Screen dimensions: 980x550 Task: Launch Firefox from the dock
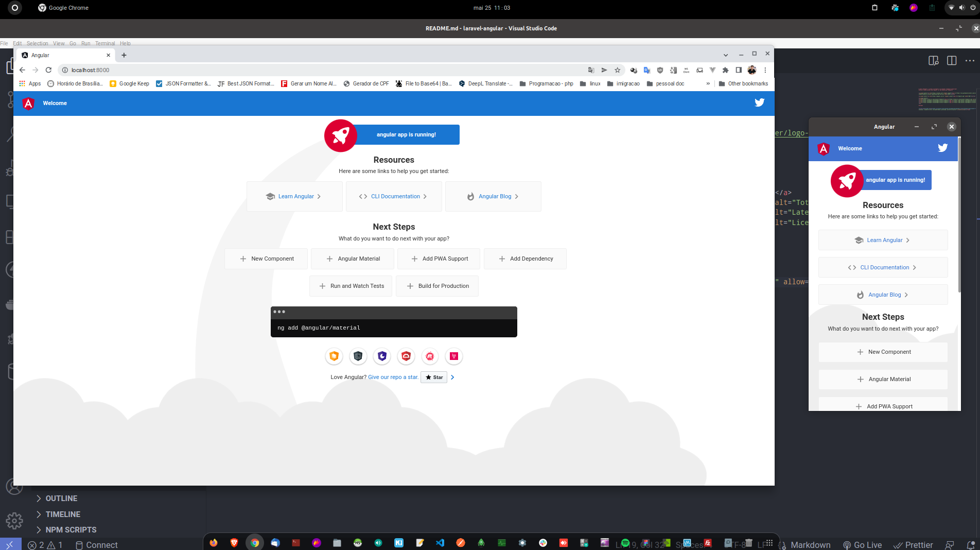[214, 542]
